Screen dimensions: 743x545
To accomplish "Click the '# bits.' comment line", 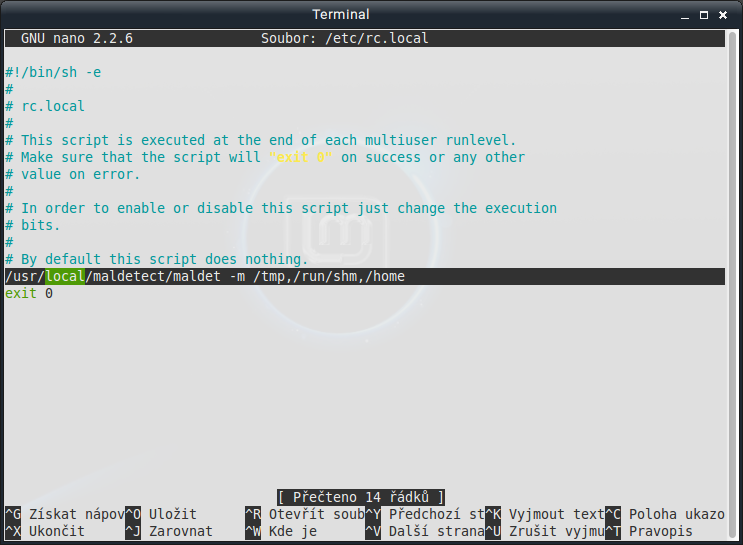I will [x=33, y=226].
